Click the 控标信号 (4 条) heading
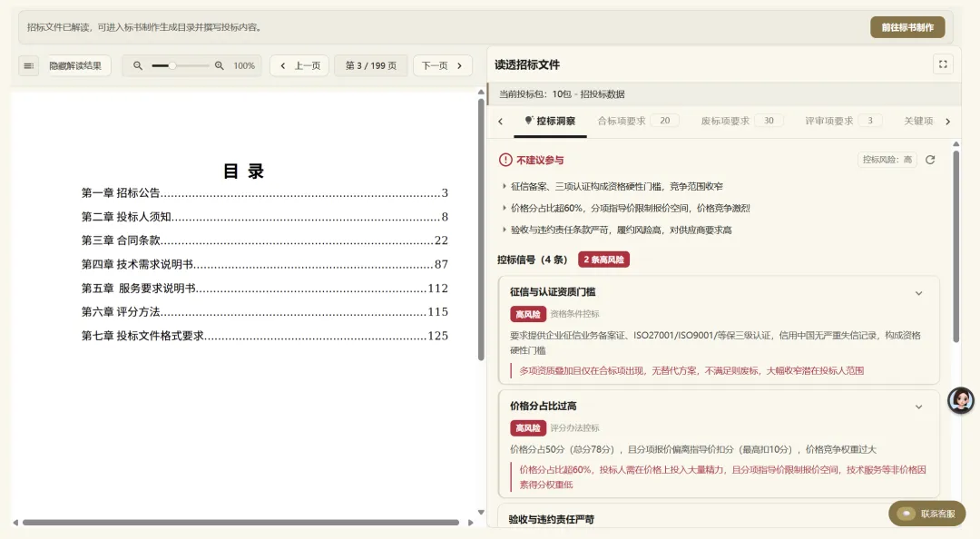 (x=532, y=260)
